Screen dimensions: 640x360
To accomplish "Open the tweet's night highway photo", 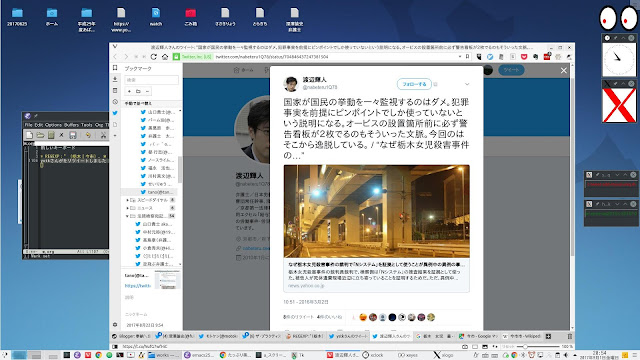I will click(x=376, y=211).
